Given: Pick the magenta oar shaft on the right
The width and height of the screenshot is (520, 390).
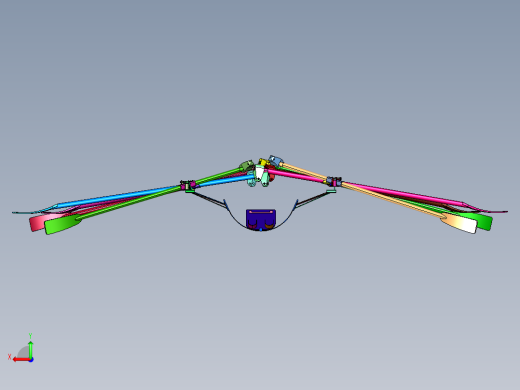Looking at the screenshot, I should point(403,193).
